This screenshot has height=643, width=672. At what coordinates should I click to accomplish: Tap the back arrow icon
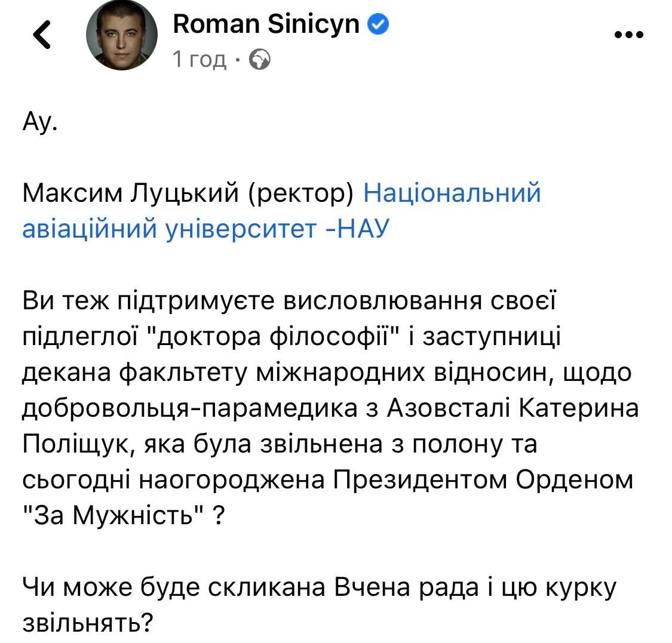click(x=42, y=36)
